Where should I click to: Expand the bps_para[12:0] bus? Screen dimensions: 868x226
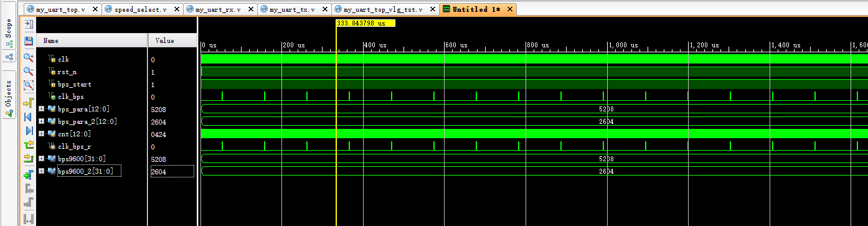41,109
